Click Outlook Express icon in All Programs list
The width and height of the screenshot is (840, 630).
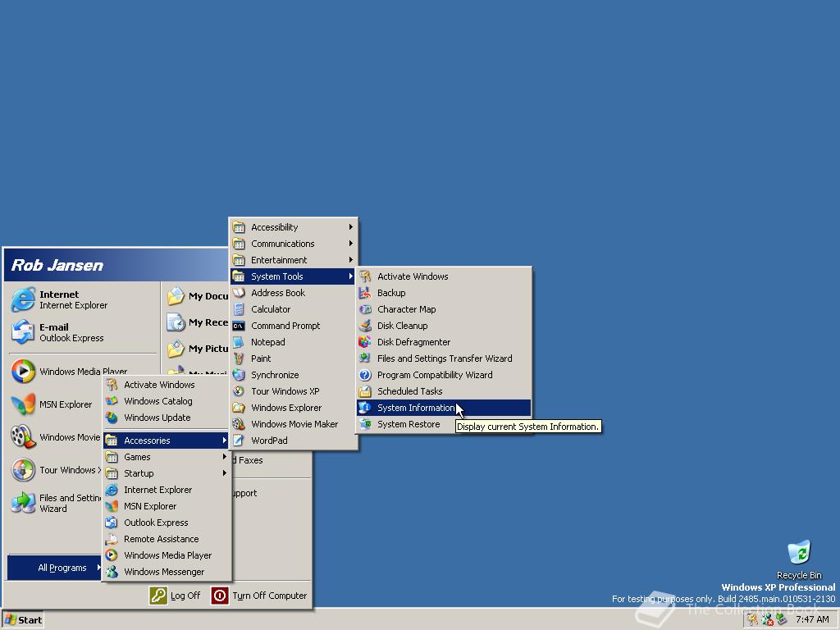pos(112,523)
